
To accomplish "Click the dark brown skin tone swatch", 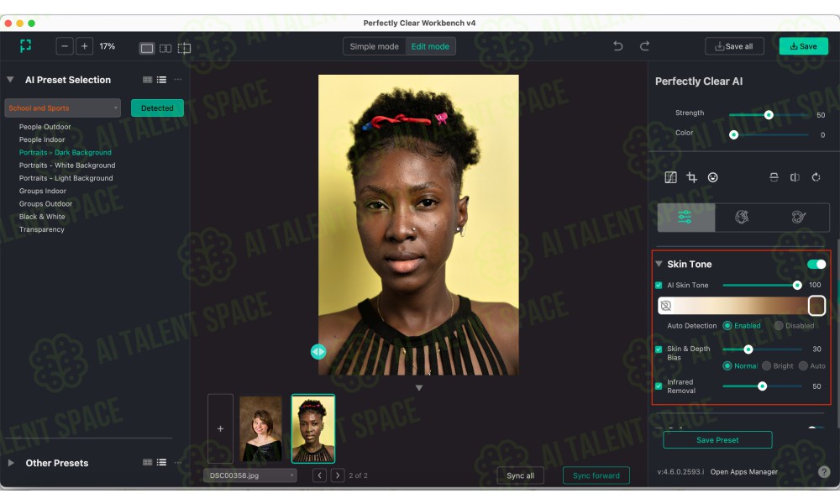I will pos(816,305).
